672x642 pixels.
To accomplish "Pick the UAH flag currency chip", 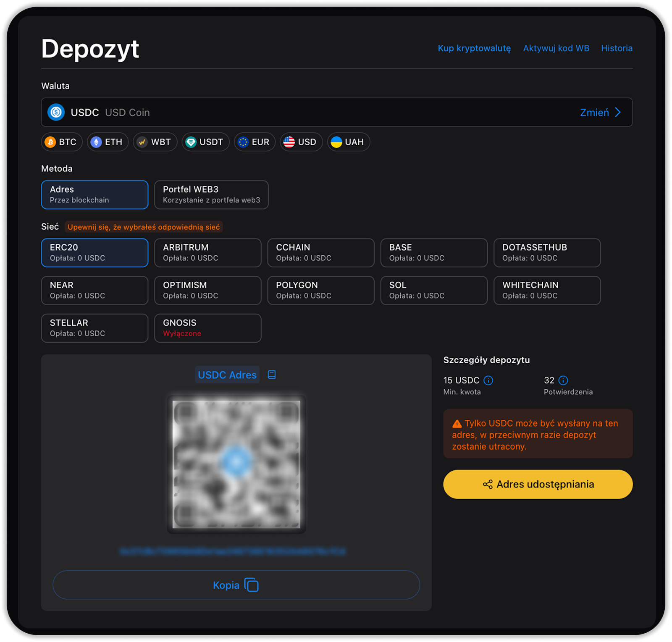I will coord(348,142).
